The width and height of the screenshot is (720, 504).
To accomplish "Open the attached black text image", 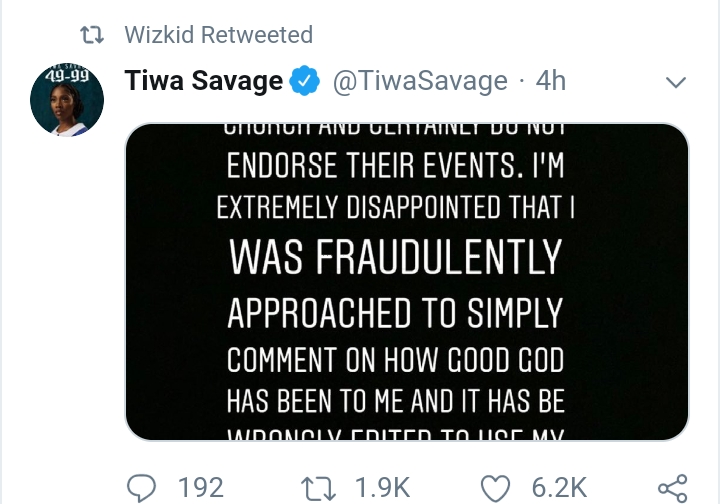I will 407,282.
